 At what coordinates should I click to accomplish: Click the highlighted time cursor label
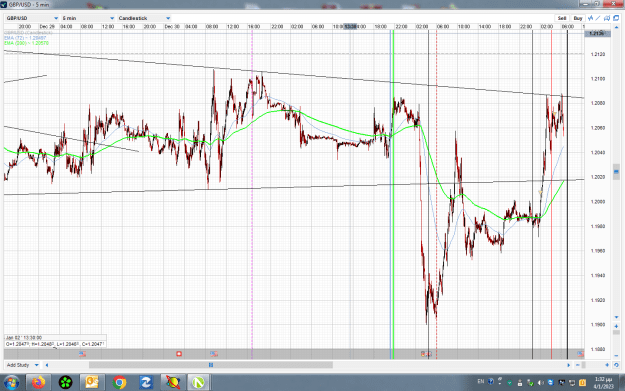click(x=350, y=26)
